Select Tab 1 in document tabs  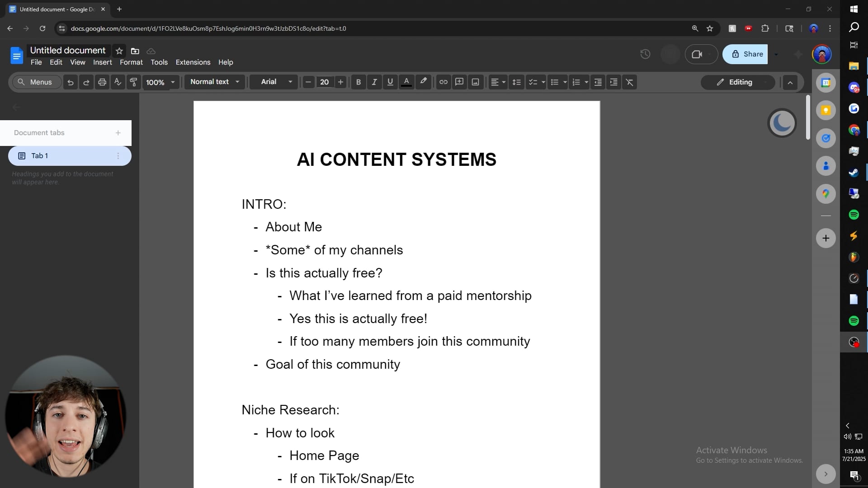(x=69, y=156)
